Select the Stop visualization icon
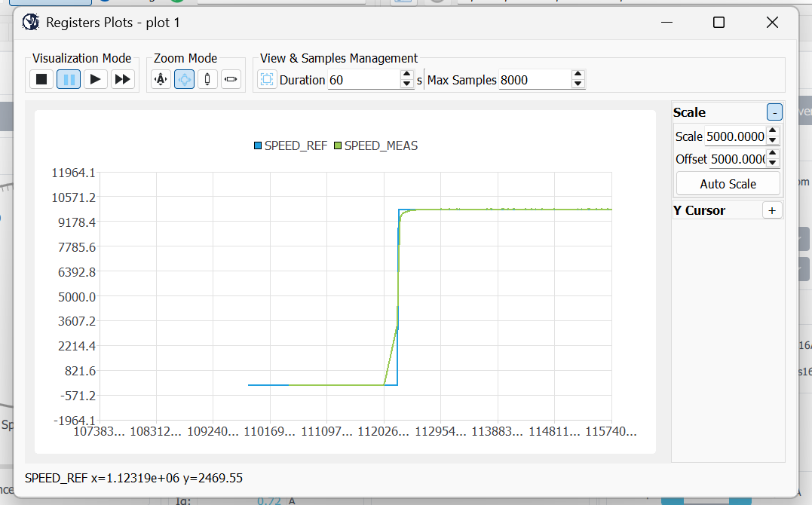Image resolution: width=812 pixels, height=505 pixels. (x=41, y=79)
